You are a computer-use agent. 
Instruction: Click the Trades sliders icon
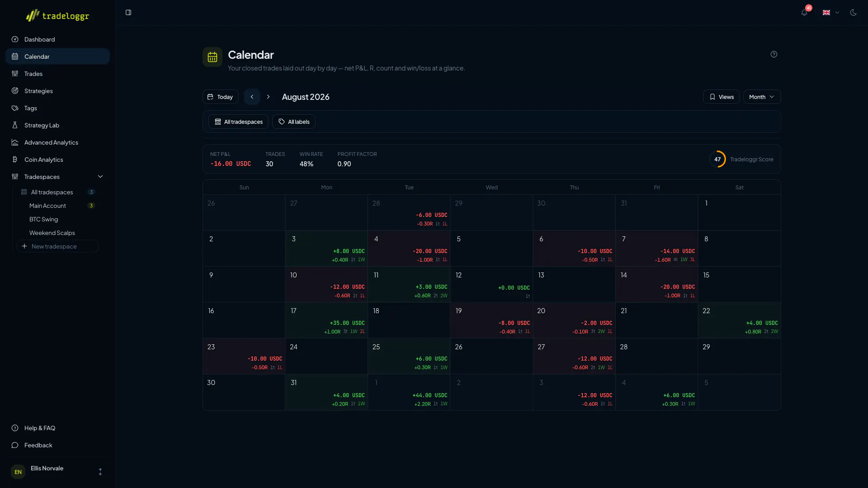click(x=15, y=74)
